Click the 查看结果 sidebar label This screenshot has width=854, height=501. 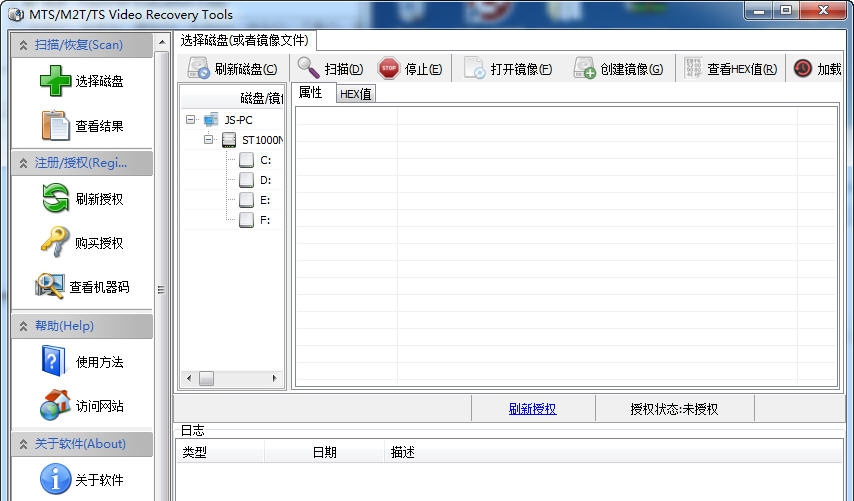click(x=99, y=126)
